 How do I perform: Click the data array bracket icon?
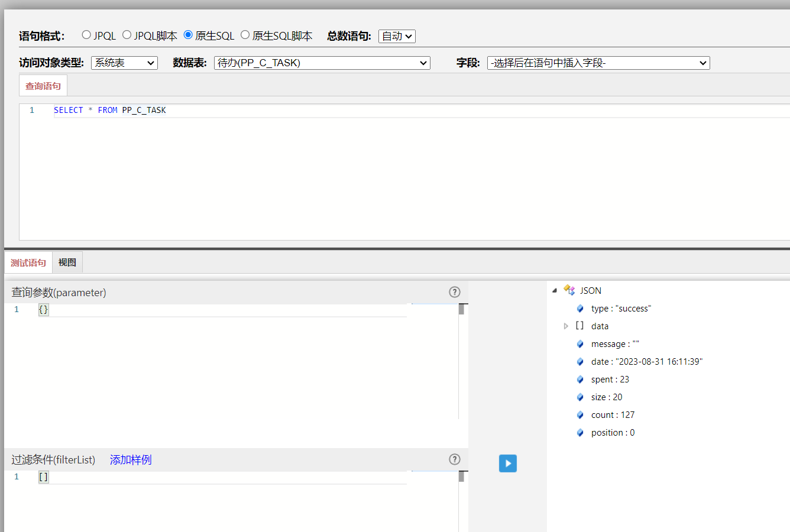tap(579, 326)
